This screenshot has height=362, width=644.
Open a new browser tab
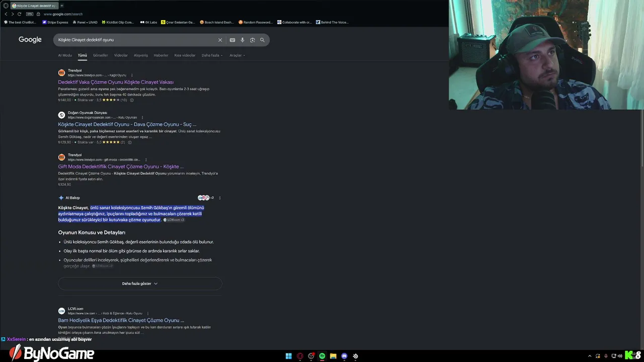pos(62,6)
